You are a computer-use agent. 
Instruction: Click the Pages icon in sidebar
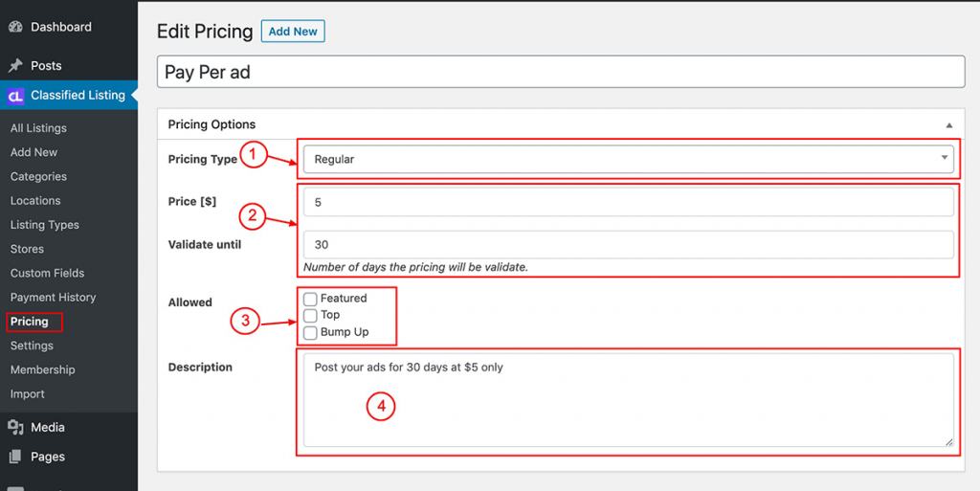tap(15, 457)
